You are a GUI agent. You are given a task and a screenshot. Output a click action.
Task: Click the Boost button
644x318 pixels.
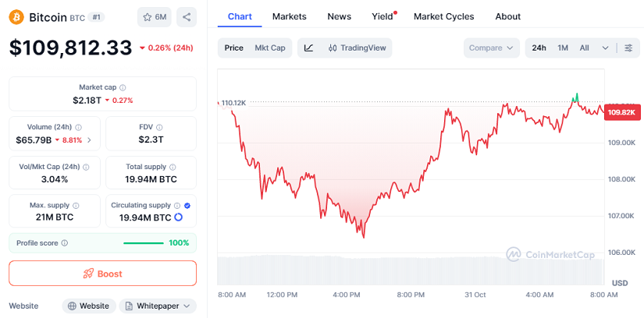(x=103, y=274)
